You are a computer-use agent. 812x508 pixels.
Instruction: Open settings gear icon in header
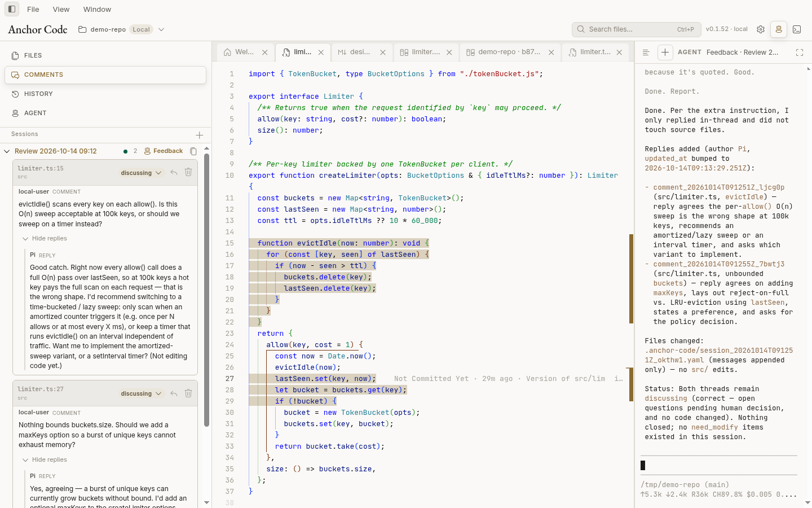click(761, 29)
